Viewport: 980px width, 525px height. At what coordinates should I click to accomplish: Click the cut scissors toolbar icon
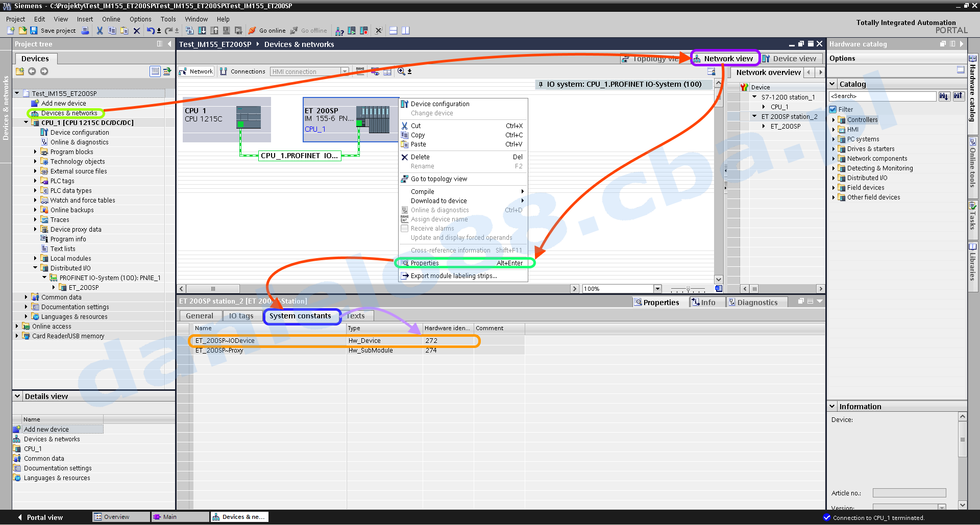pyautogui.click(x=100, y=31)
